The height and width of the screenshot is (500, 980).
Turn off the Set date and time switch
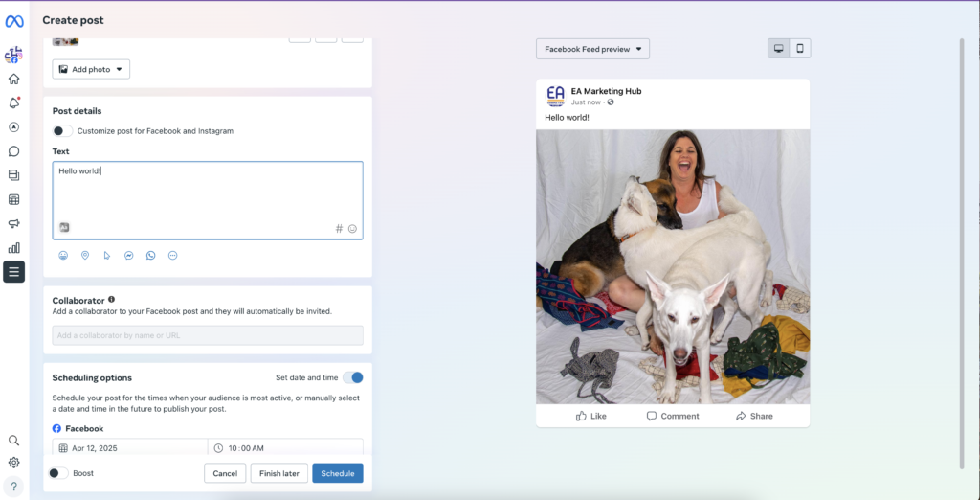[352, 377]
